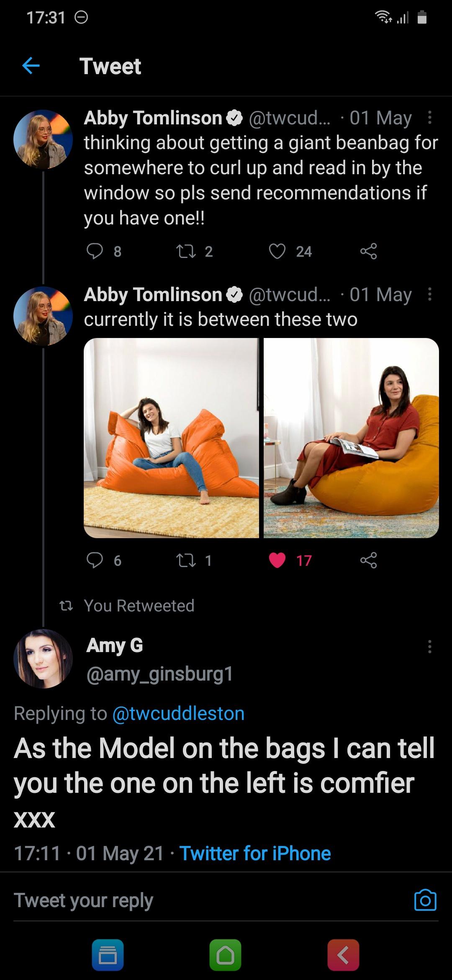Open camera to attach reply photo
Image resolution: width=452 pixels, height=980 pixels.
point(425,900)
